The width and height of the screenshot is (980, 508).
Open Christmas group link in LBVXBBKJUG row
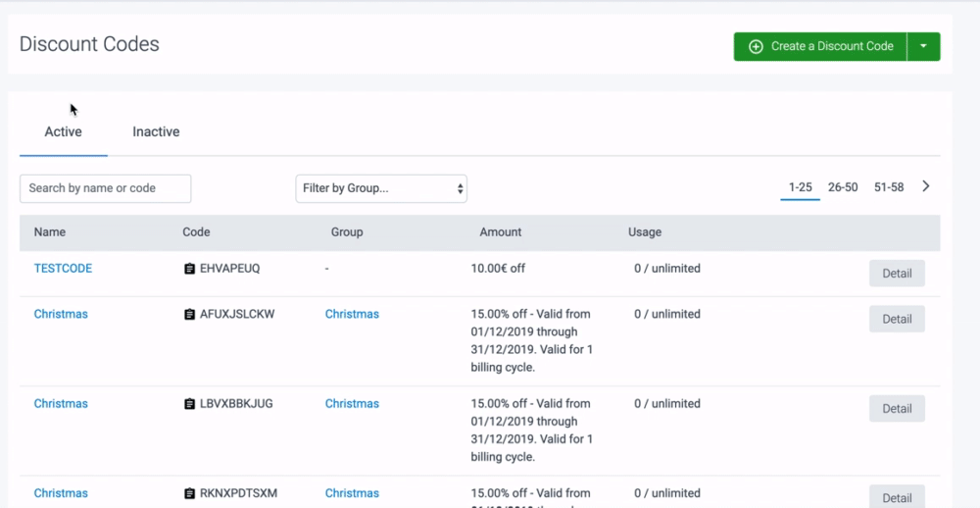[352, 404]
